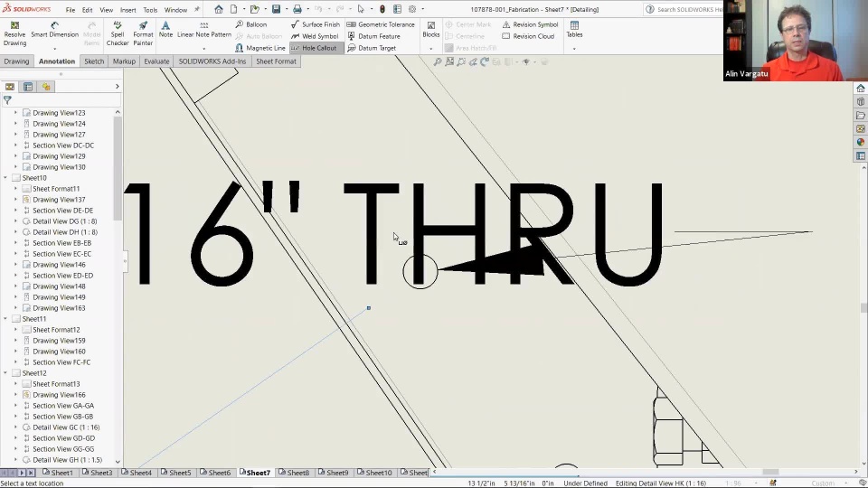Screen dimensions: 868x488
Task: Click the Open file icon
Action: pos(254,9)
